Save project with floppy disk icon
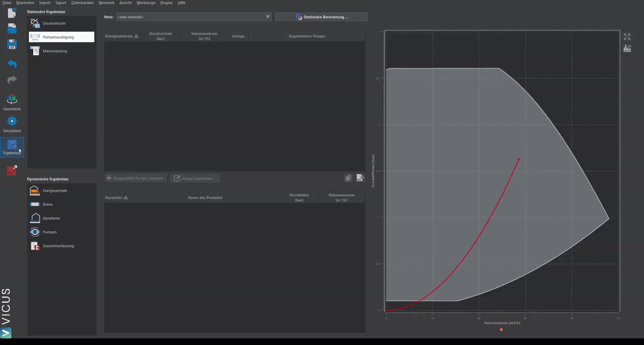 click(x=12, y=44)
